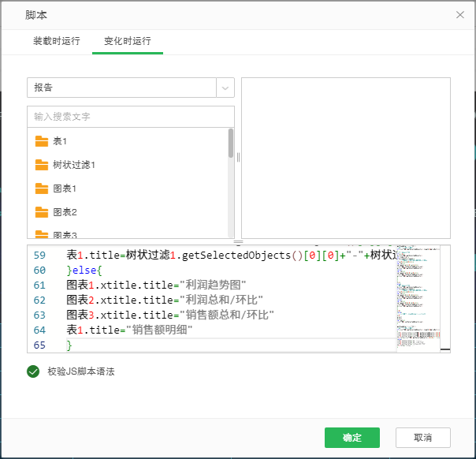Select the 变化时运行 tab

coord(128,41)
